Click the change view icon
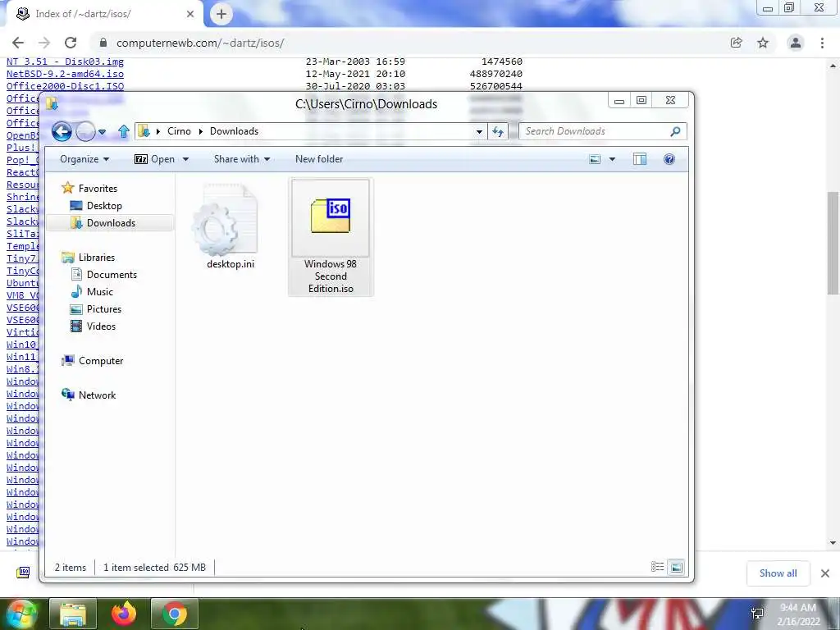This screenshot has width=840, height=630. [595, 159]
